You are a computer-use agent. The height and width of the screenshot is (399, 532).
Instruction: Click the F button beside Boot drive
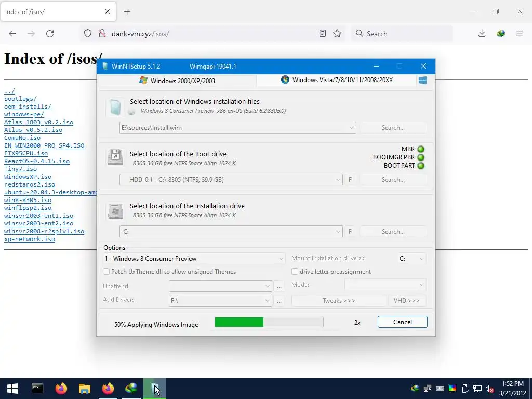pos(350,179)
